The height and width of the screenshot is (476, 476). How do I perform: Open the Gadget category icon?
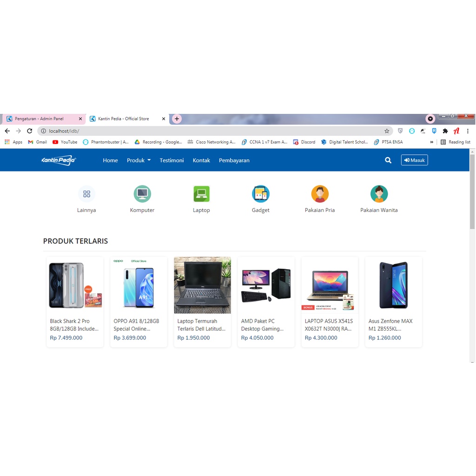tap(260, 194)
